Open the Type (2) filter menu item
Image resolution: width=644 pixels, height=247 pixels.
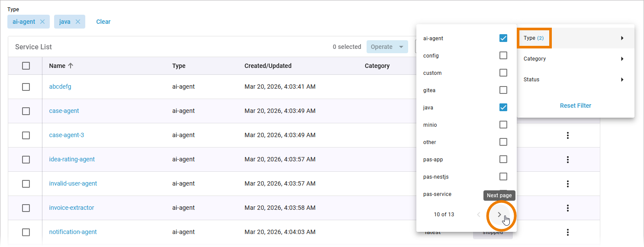click(575, 38)
